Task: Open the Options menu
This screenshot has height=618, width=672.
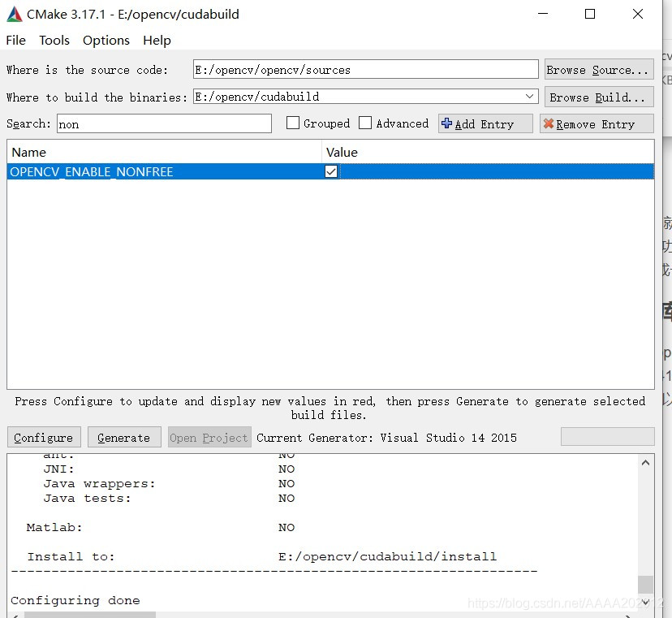Action: [x=106, y=41]
